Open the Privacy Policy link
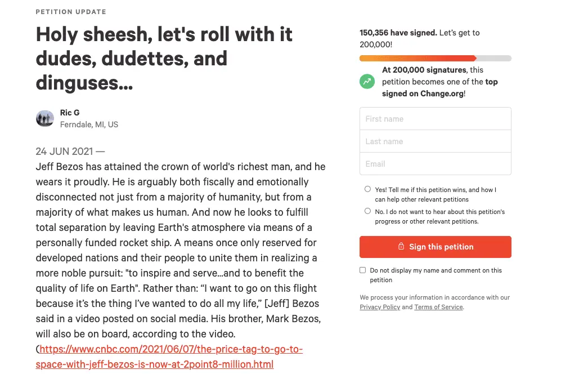The height and width of the screenshot is (383, 588). [380, 307]
